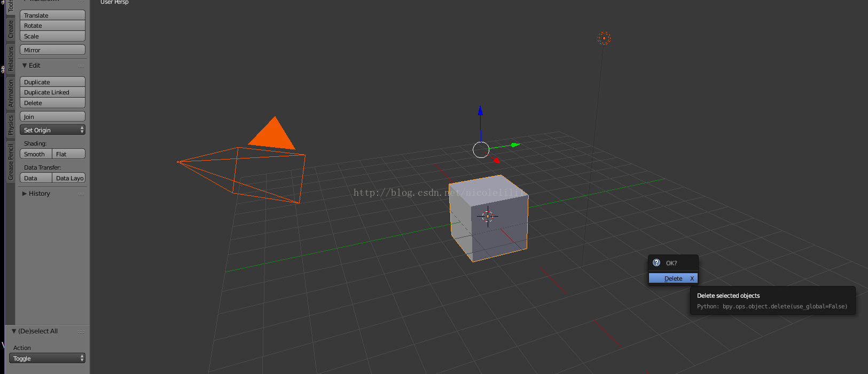
Task: Open the Relations tab
Action: [x=10, y=59]
